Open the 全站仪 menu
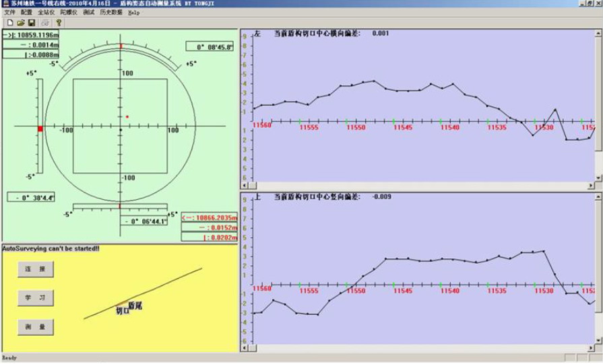Screen dimensions: 603x364 (46, 12)
